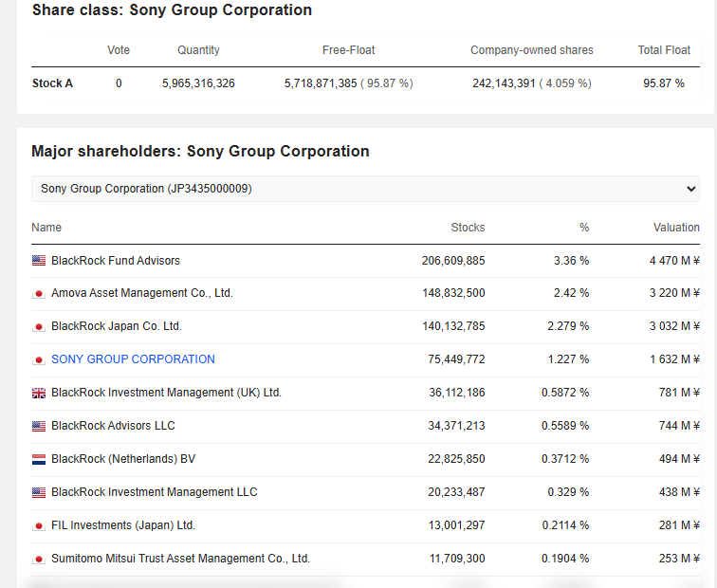Click the US flag beside BlackRock Investment Management LLC

[x=39, y=492]
